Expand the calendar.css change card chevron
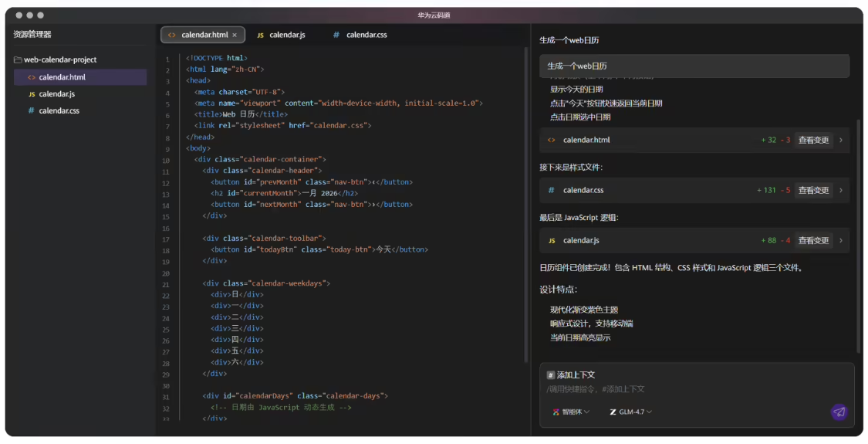Image resolution: width=868 pixels, height=444 pixels. (841, 190)
